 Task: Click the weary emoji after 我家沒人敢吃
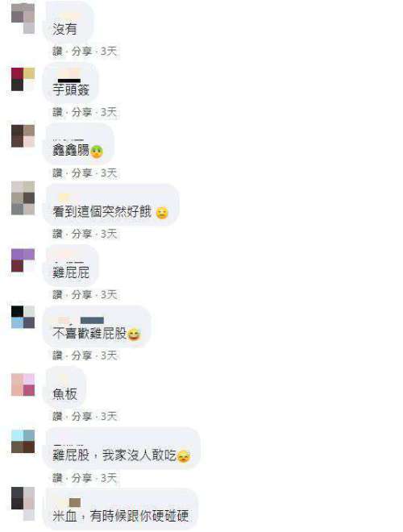pos(184,456)
